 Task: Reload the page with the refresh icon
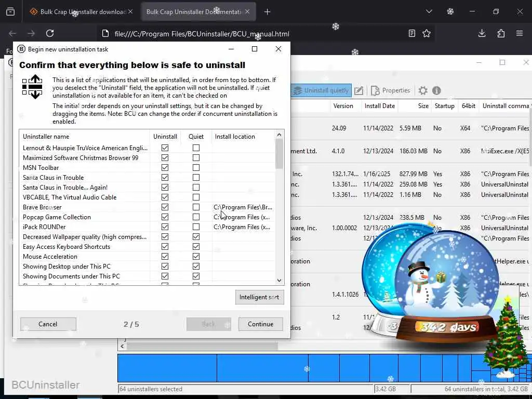point(50,33)
